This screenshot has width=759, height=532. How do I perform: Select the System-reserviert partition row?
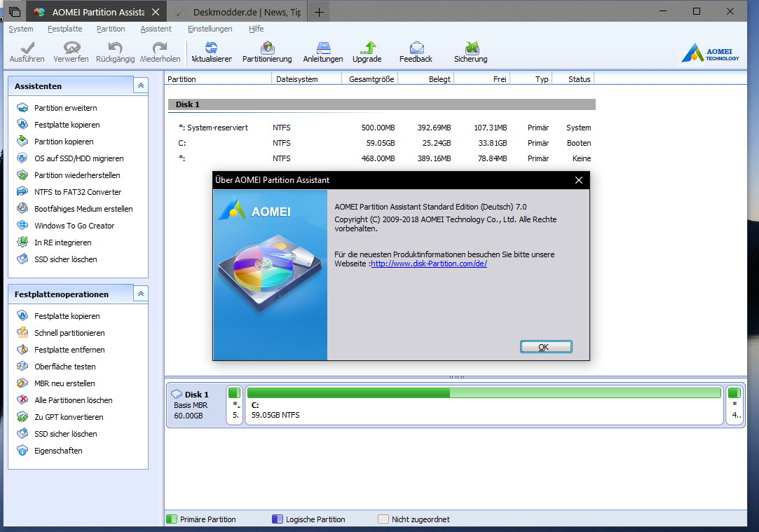[382, 128]
